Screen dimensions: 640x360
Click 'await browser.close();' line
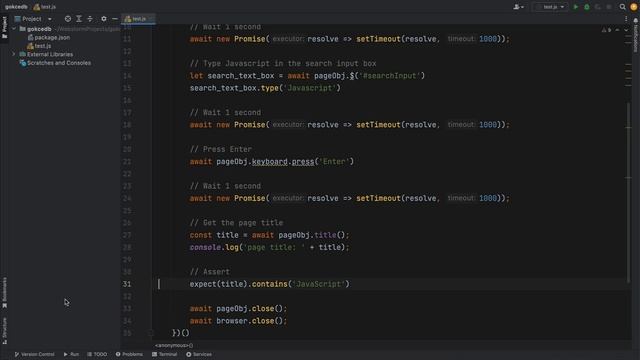click(238, 321)
